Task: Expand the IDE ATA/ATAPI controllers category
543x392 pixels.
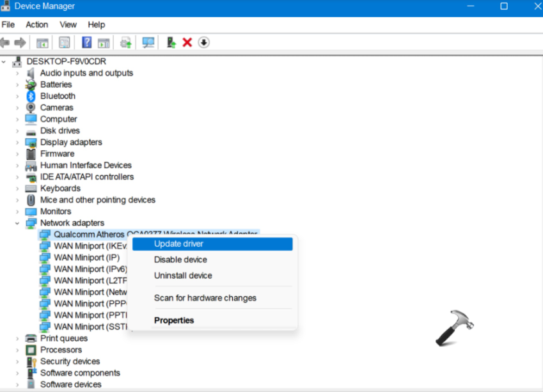Action: [17, 177]
